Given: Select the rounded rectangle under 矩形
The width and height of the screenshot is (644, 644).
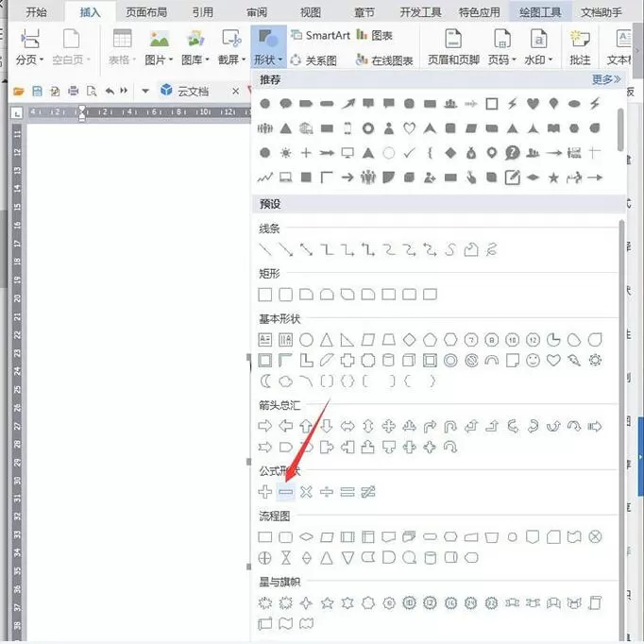Looking at the screenshot, I should [285, 295].
